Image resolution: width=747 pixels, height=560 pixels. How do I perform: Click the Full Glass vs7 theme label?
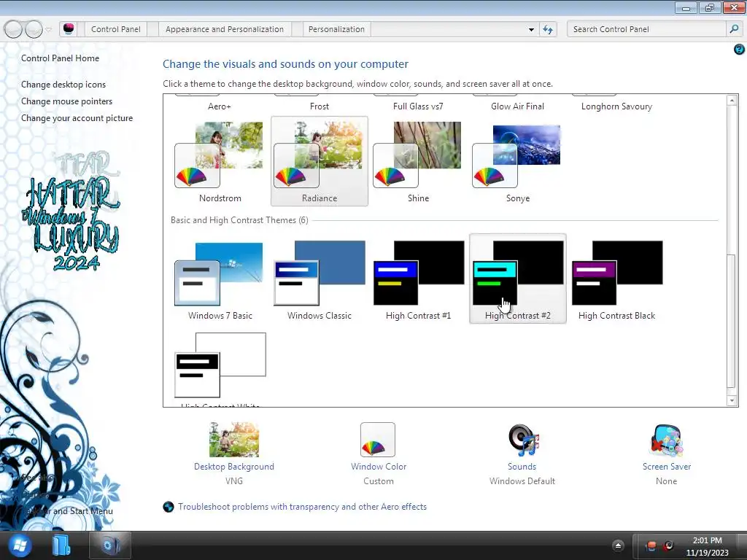point(418,106)
